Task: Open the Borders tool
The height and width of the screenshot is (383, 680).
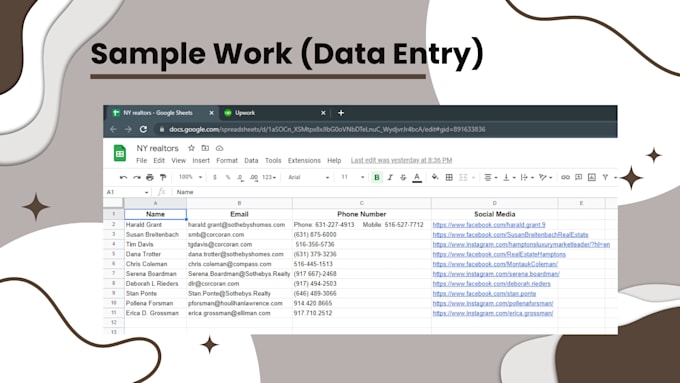Action: [449, 177]
